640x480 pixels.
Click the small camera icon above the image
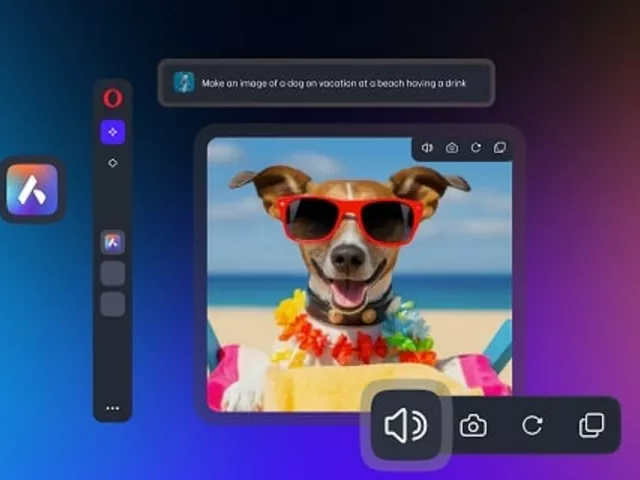pyautogui.click(x=451, y=148)
